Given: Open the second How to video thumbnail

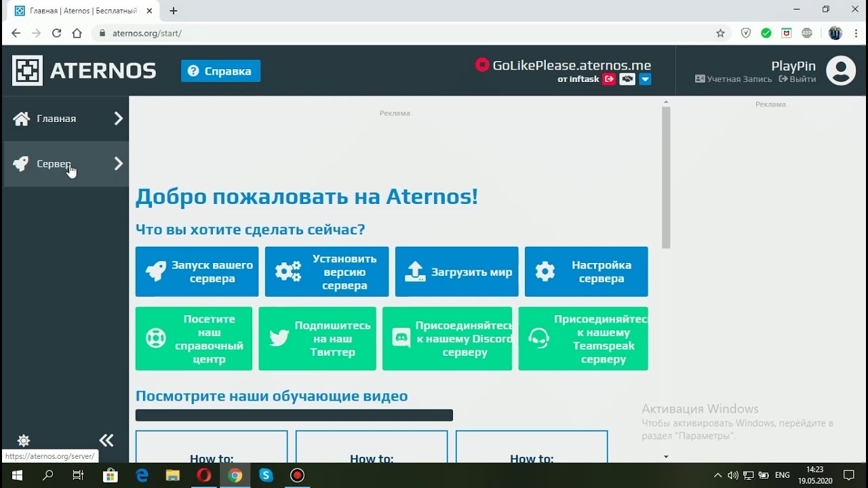Looking at the screenshot, I should tap(372, 447).
